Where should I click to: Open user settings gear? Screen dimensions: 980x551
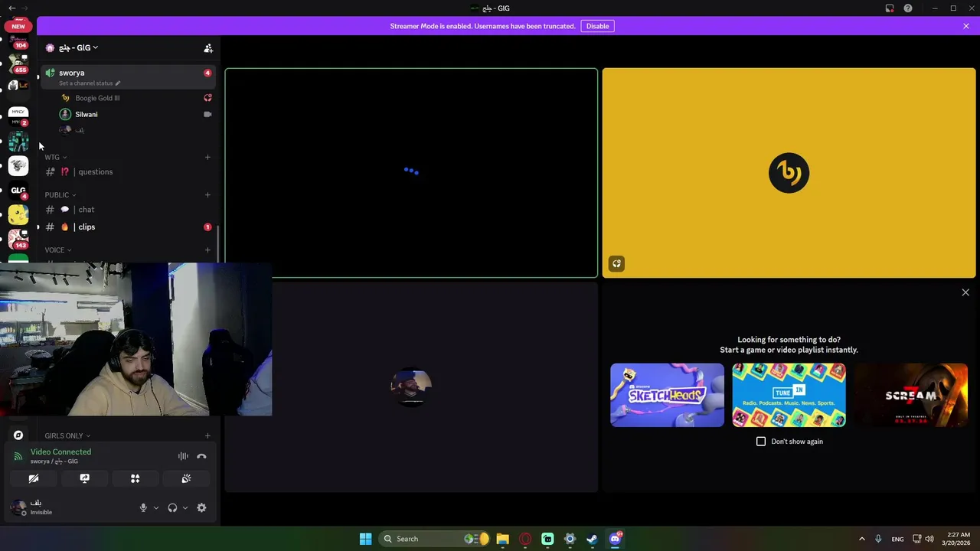[x=201, y=507]
